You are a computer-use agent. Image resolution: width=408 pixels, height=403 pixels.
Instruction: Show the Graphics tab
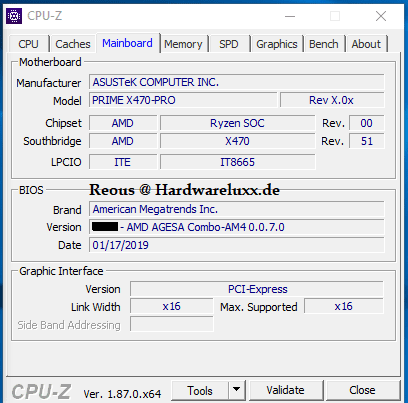(x=277, y=44)
